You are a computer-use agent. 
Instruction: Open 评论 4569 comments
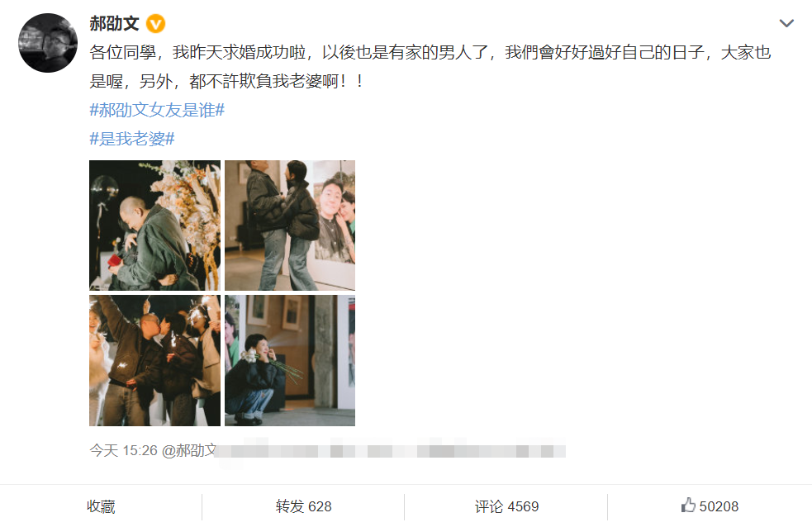coord(506,506)
